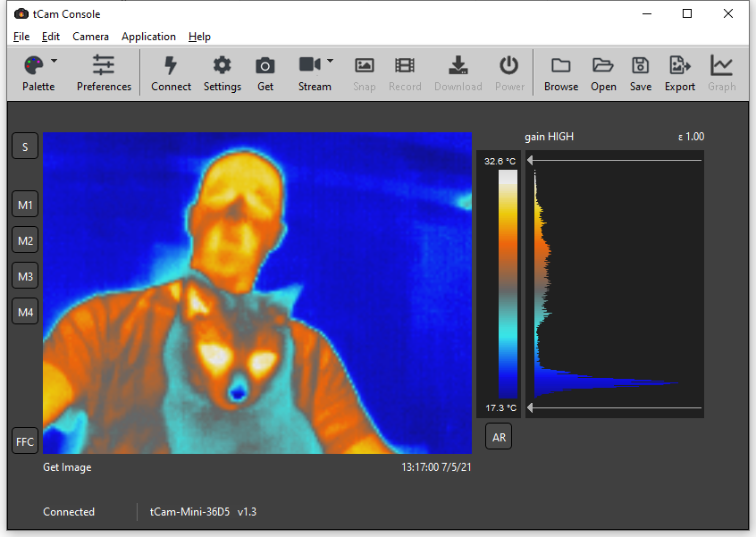Export the image via Export icon
This screenshot has height=537, width=756.
679,66
